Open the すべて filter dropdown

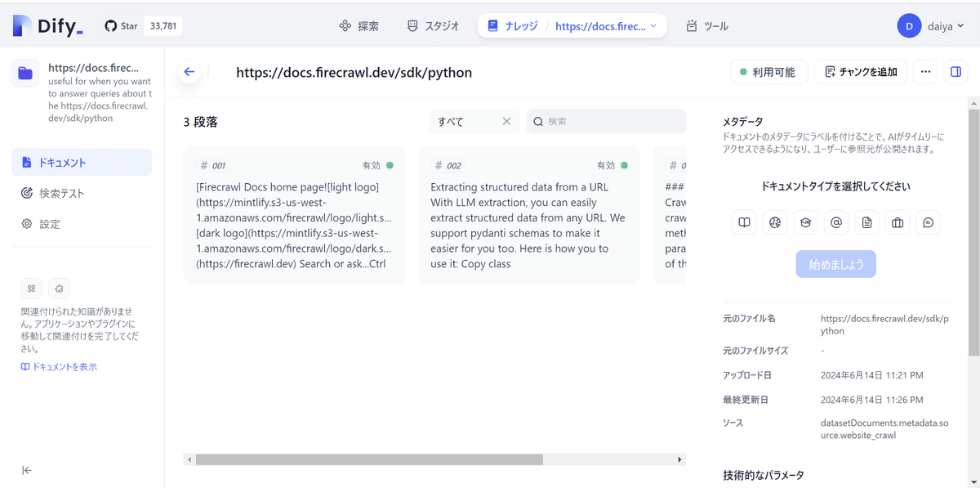(x=474, y=121)
